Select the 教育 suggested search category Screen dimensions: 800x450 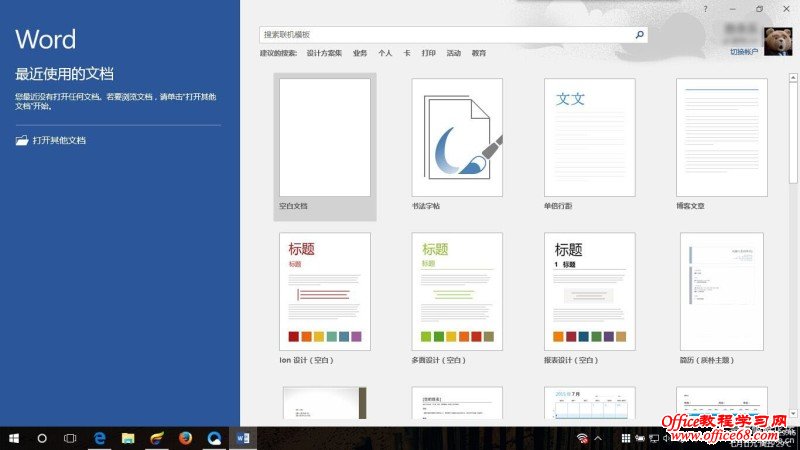[479, 53]
